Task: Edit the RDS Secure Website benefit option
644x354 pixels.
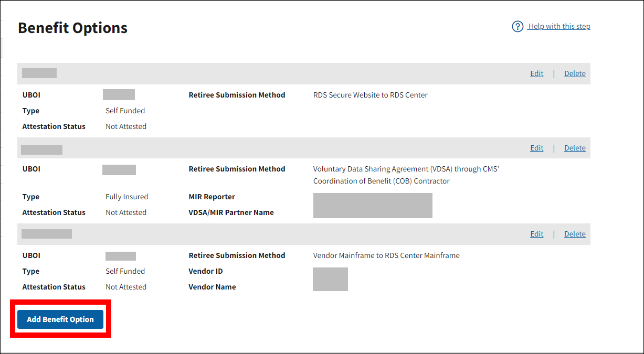Action: pos(536,73)
